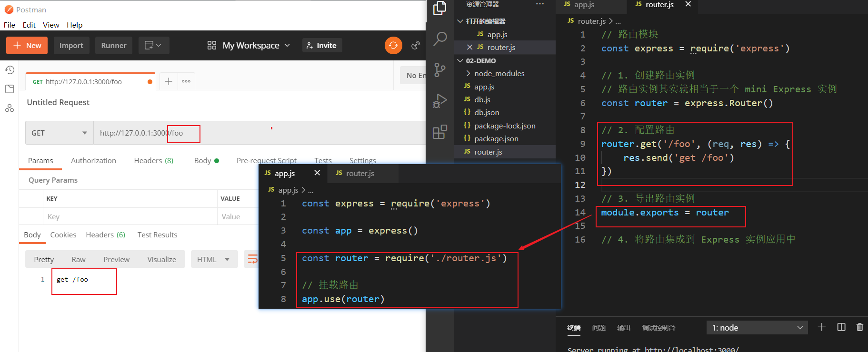Click the Runner button
Screen dimensions: 868x352
tap(114, 45)
